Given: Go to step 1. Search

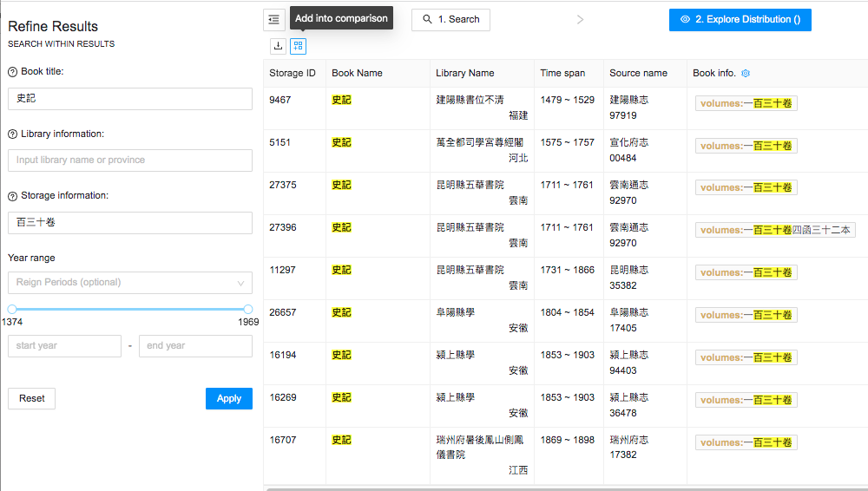Looking at the screenshot, I should pos(450,19).
